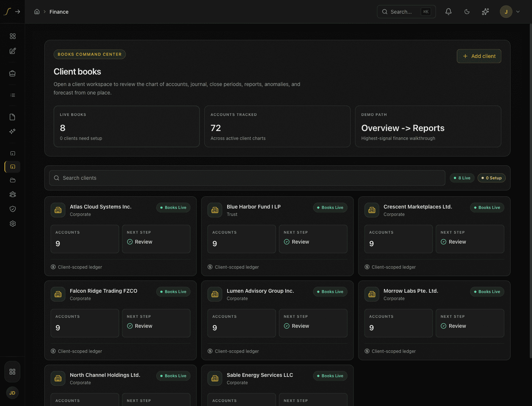Image resolution: width=532 pixels, height=406 pixels.
Task: Open the briefcase icon in sidebar
Action: [x=13, y=73]
